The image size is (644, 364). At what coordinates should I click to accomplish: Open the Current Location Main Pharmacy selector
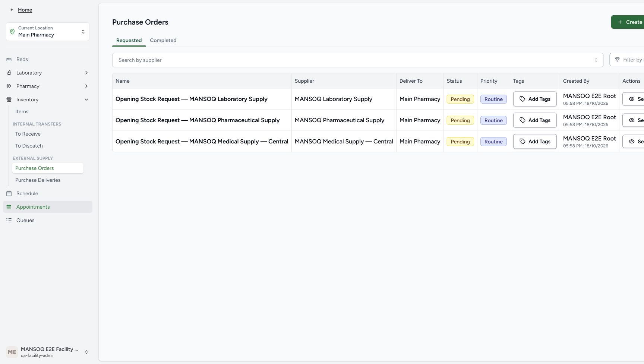tap(48, 32)
